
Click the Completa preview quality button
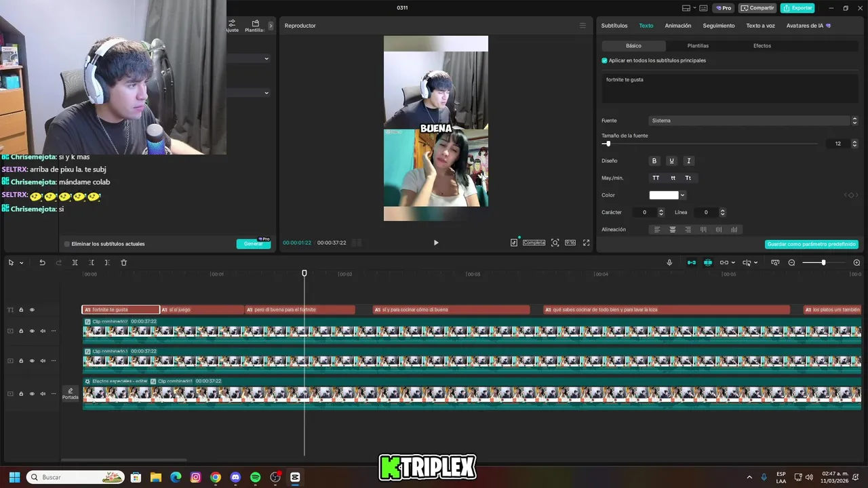pyautogui.click(x=534, y=243)
